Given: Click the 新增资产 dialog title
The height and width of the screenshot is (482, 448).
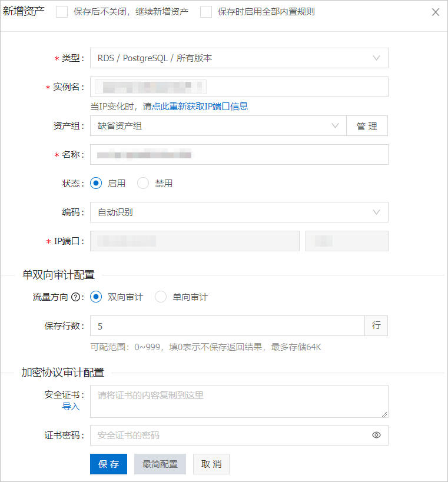Looking at the screenshot, I should 24,11.
